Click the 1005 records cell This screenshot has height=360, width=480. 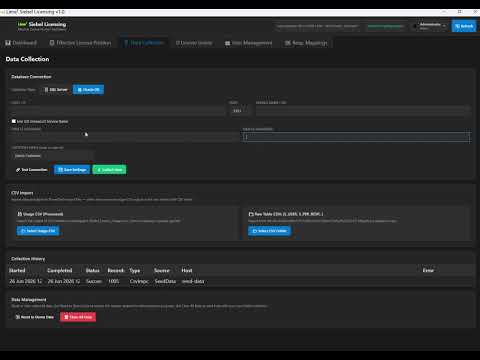pos(113,281)
